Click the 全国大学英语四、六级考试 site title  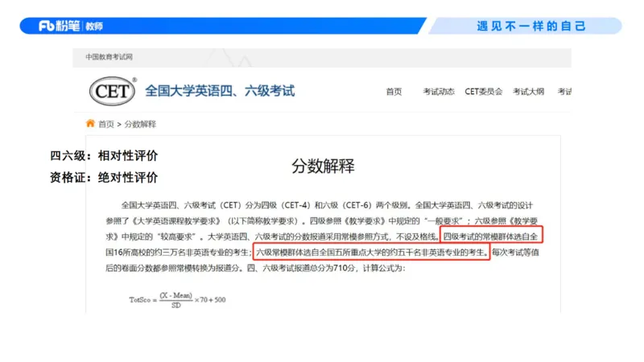220,91
